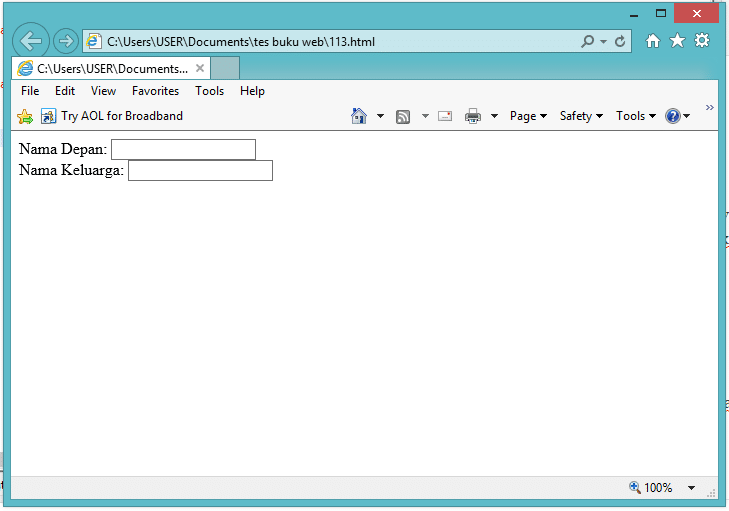
Task: Expand the Print dropdown arrow
Action: click(x=494, y=116)
